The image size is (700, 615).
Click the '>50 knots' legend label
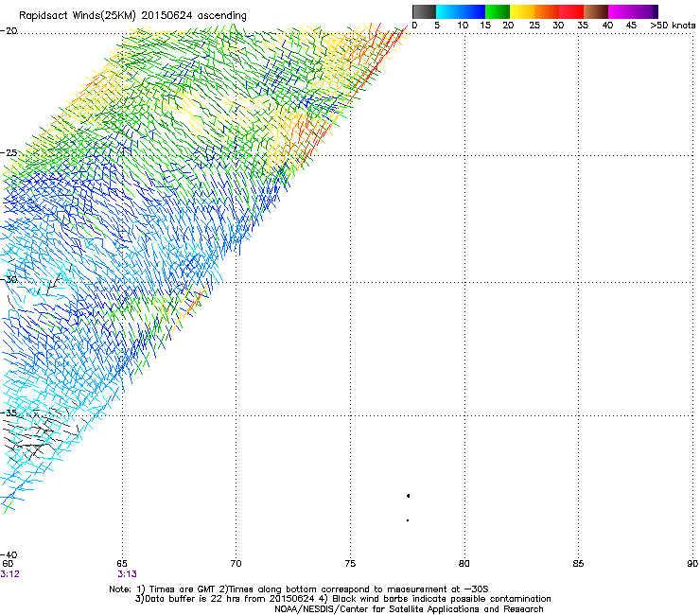pos(673,25)
